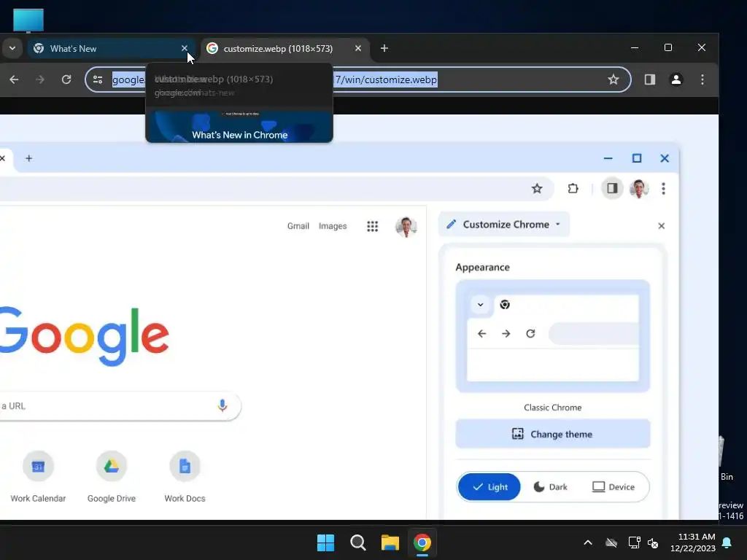Open Work Docs shortcut
The image size is (747, 560).
[x=185, y=477]
